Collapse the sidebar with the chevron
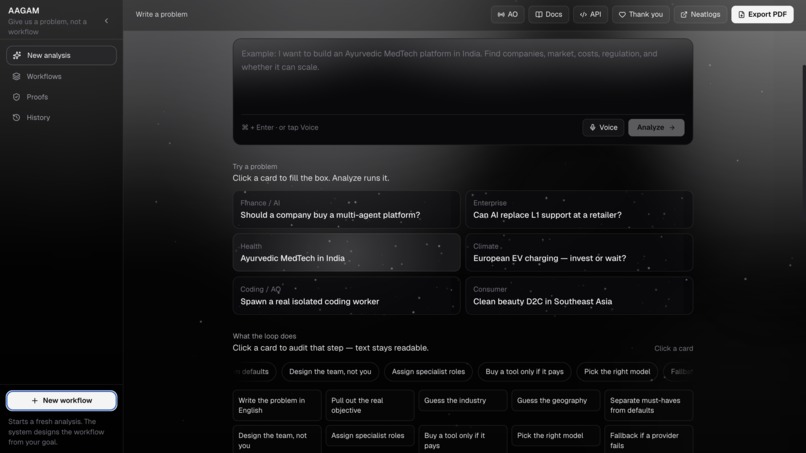Screen dimensions: 806x453 click(x=106, y=21)
